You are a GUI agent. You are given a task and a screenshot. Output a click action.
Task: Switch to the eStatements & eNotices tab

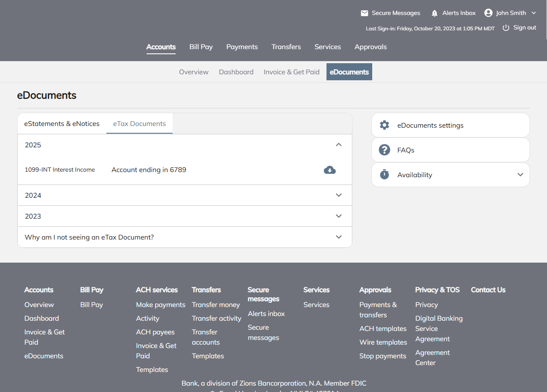(x=62, y=124)
